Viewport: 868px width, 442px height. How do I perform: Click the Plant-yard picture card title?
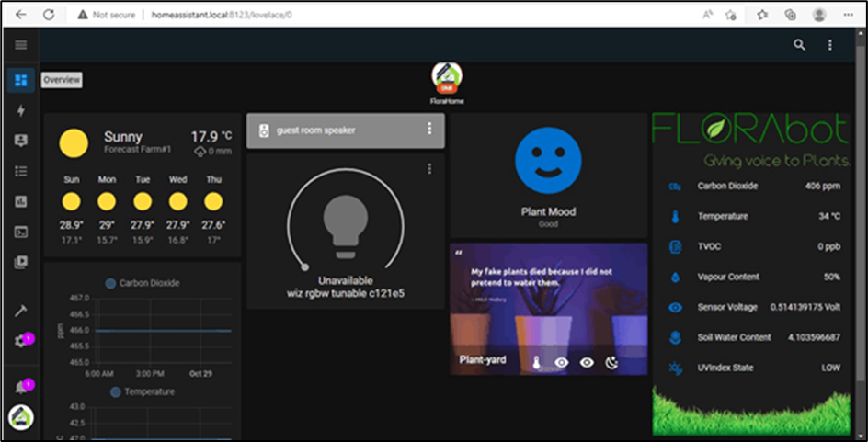tap(482, 359)
